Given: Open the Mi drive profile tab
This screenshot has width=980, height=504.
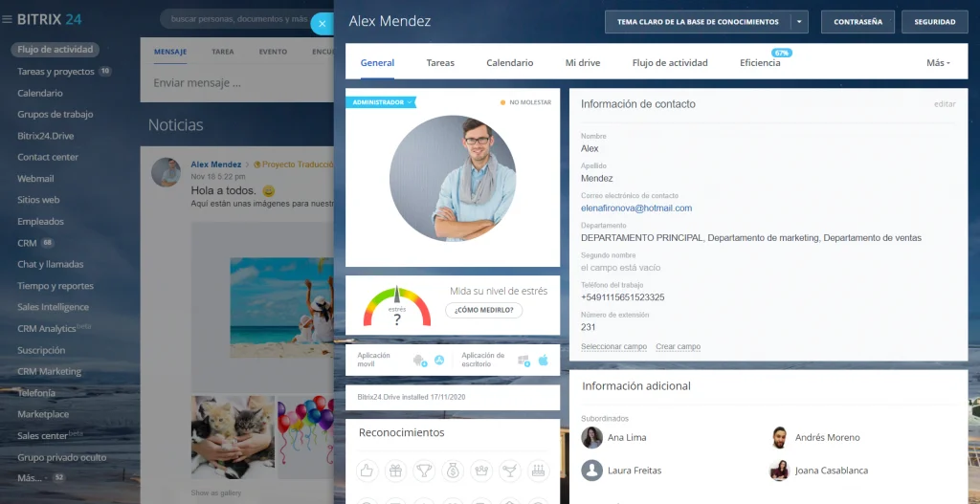Looking at the screenshot, I should coord(583,62).
